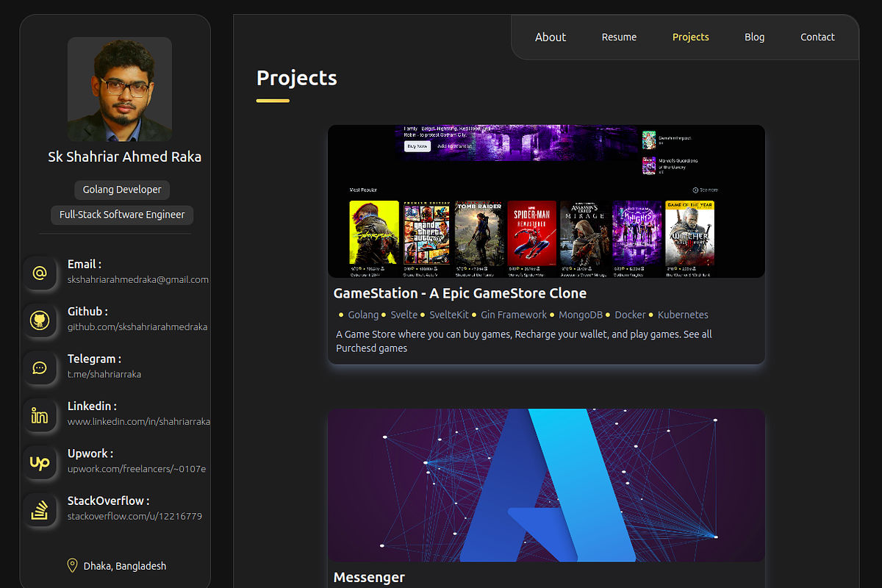Image resolution: width=882 pixels, height=588 pixels.
Task: Click the Golang Developer badge
Action: [122, 190]
